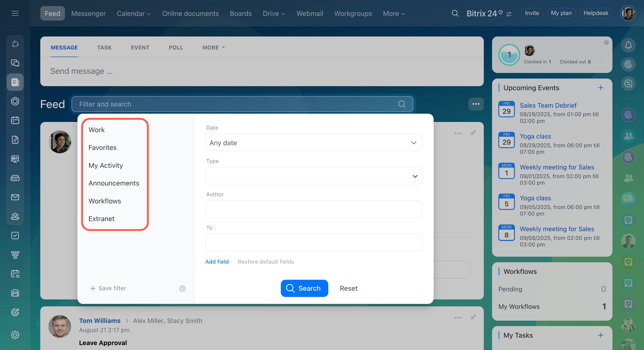Open Sales Team Debrief event

point(548,105)
